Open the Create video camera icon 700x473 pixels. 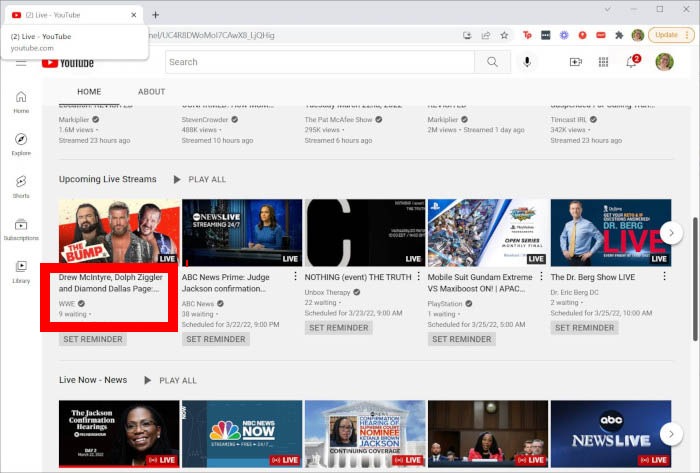point(575,62)
